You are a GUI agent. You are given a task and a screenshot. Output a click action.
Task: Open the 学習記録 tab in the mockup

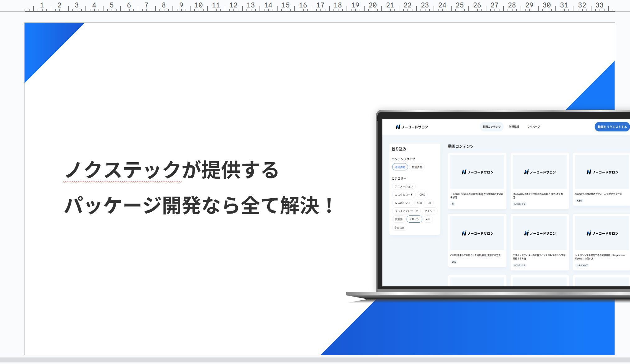[x=514, y=127]
